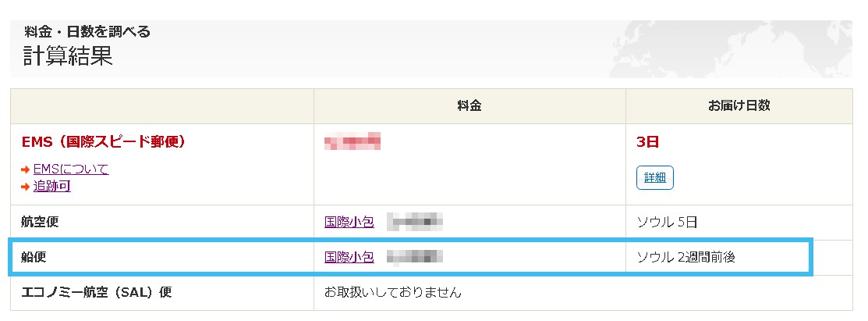Click the orange arrow beside EMSについて
This screenshot has width=868, height=321.
click(x=25, y=169)
